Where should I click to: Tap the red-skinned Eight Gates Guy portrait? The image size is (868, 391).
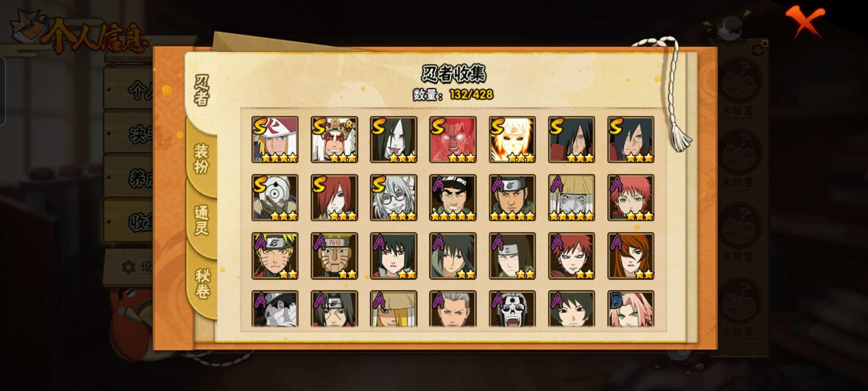click(453, 139)
